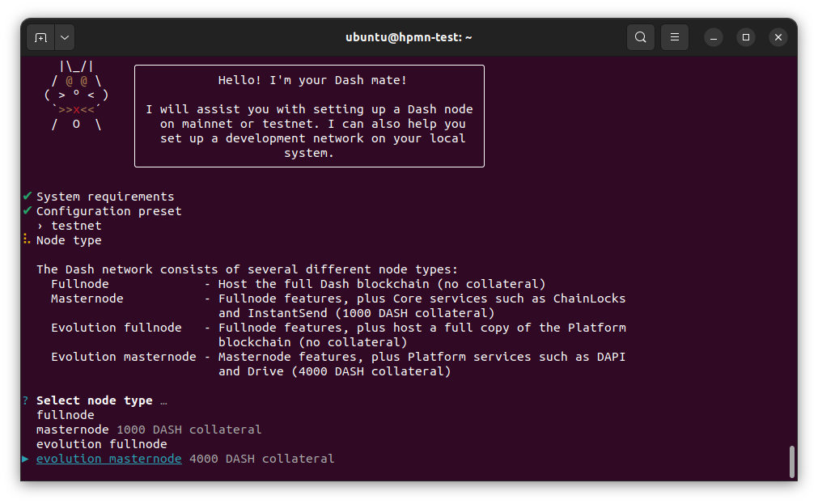
Task: Maximize the terminal window
Action: click(745, 37)
